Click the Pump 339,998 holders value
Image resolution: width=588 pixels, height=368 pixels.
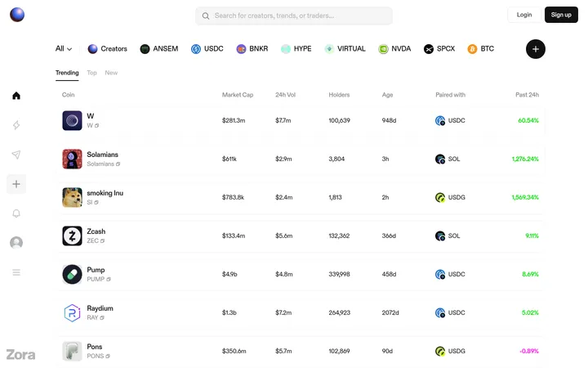pyautogui.click(x=339, y=274)
